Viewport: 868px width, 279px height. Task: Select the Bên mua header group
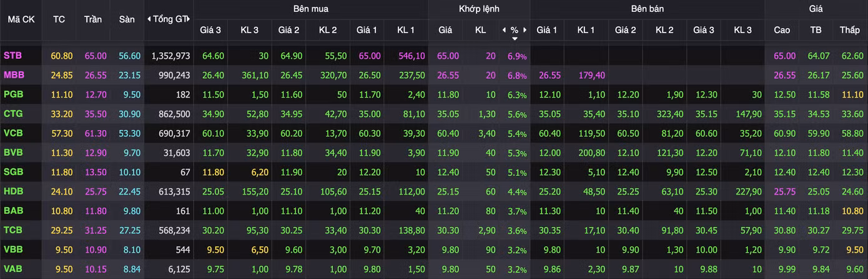pyautogui.click(x=310, y=9)
